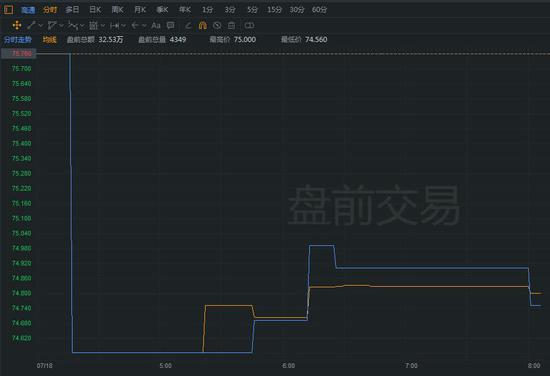Click the pre-market volume value 4349
Viewport: 550px width, 376px height.
[178, 40]
